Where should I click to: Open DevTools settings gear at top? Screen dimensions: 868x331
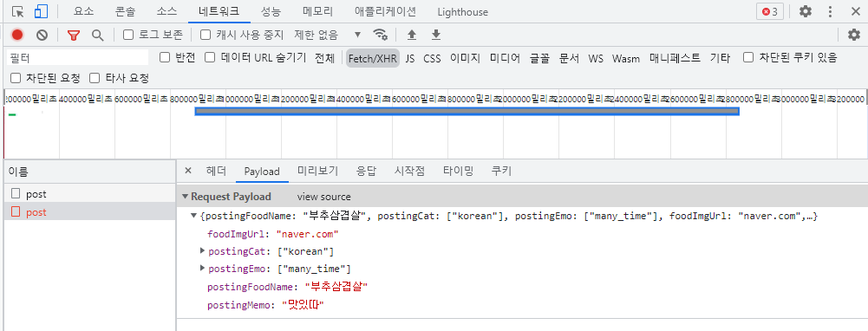coord(806,11)
